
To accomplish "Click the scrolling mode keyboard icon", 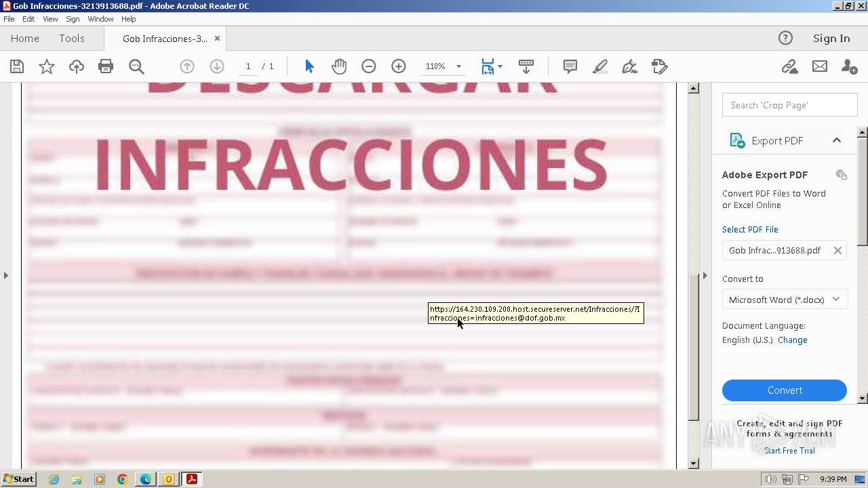I will [526, 66].
